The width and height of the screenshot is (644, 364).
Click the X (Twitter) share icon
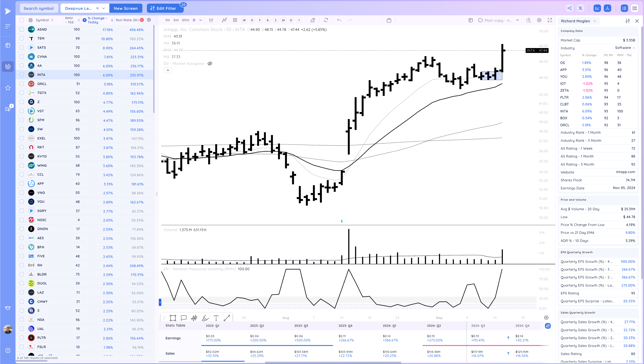coord(580,8)
